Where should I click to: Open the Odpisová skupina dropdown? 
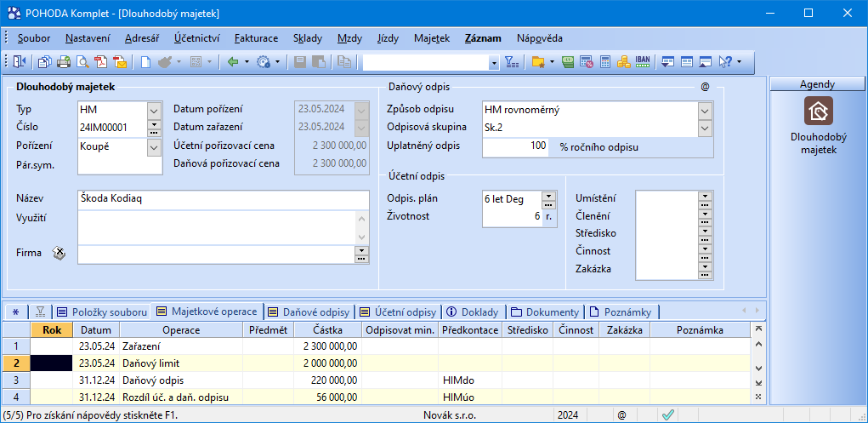[x=704, y=128]
